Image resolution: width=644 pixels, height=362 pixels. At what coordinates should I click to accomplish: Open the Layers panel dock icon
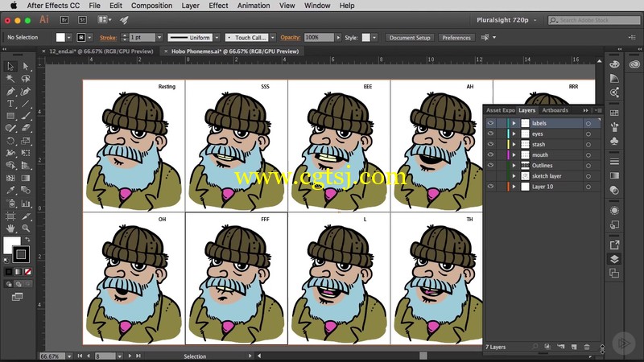(614, 259)
